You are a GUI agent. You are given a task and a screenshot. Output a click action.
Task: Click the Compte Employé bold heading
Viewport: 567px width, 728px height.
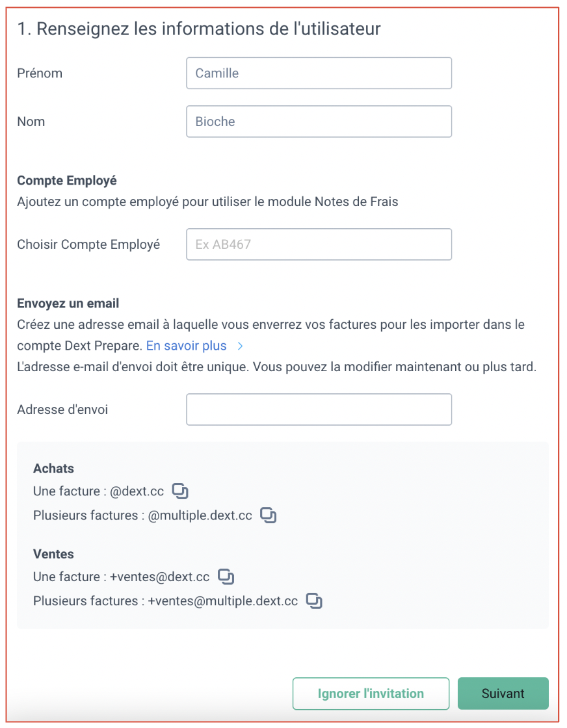click(67, 180)
